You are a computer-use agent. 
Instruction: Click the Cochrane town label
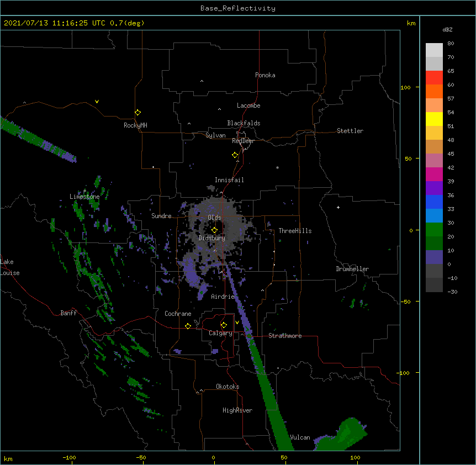(178, 314)
